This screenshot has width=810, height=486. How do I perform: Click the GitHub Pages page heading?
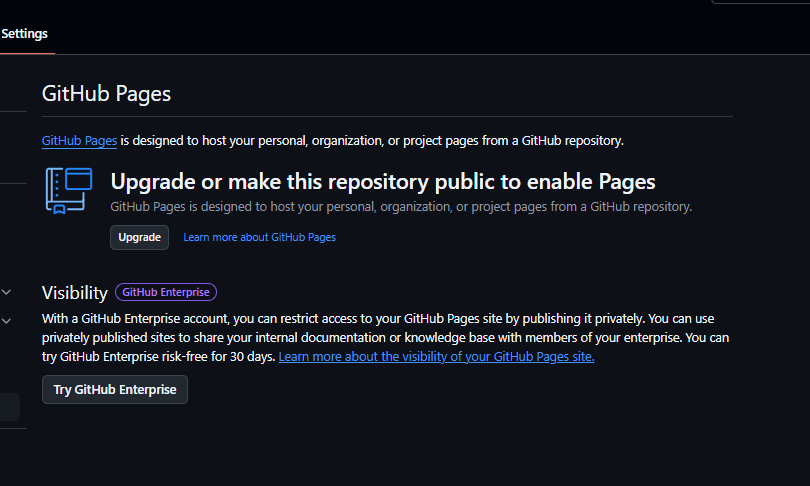[x=106, y=94]
